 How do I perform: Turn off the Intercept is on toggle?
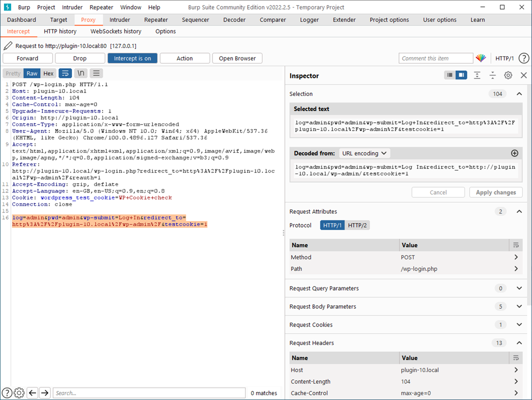(132, 58)
